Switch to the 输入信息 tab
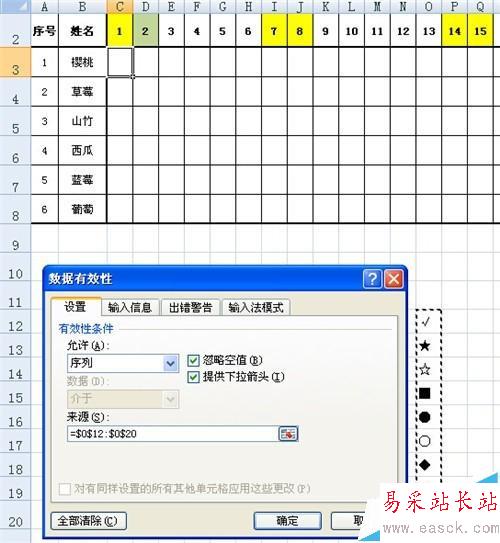Image resolution: width=500 pixels, height=543 pixels. pos(130,308)
